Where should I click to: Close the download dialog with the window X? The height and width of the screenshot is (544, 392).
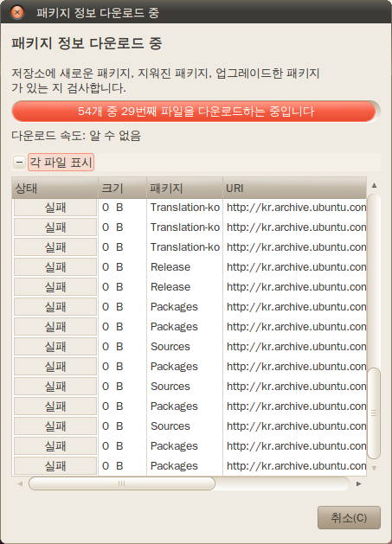coord(17,12)
